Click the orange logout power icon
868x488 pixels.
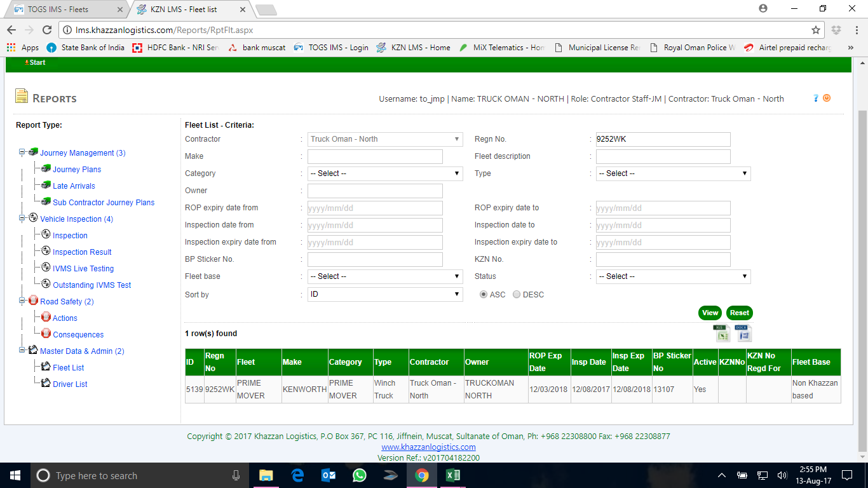click(x=827, y=98)
